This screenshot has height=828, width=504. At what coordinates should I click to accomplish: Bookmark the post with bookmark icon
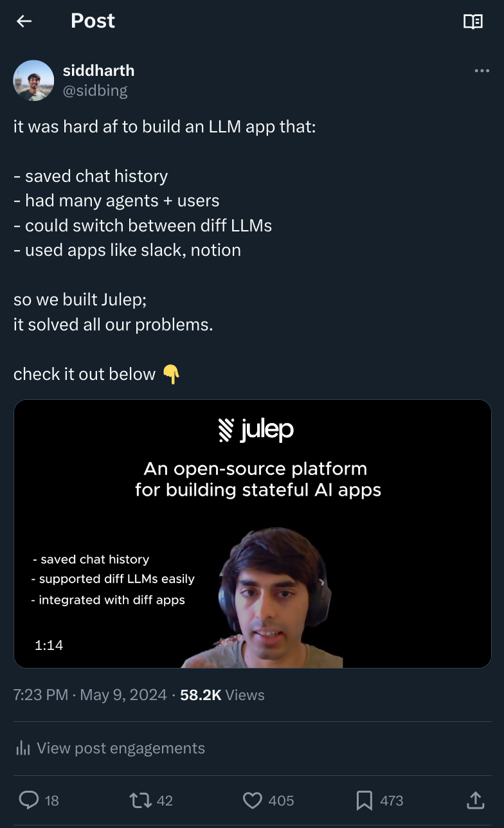(x=364, y=800)
